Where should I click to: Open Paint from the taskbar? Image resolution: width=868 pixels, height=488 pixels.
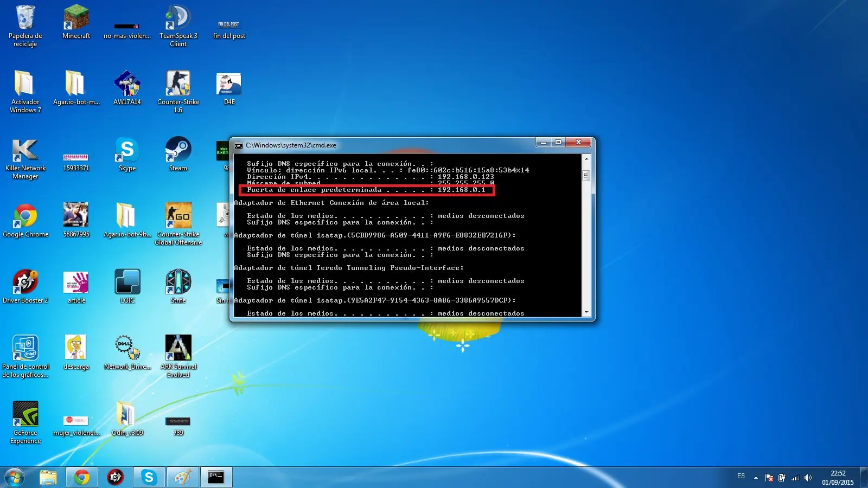[x=182, y=477]
